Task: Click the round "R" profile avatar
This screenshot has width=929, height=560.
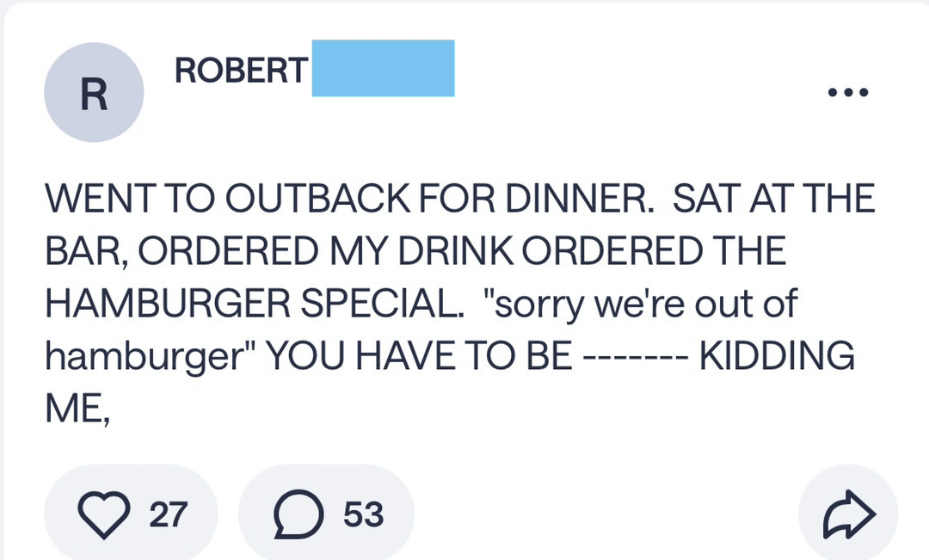Action: (x=94, y=93)
